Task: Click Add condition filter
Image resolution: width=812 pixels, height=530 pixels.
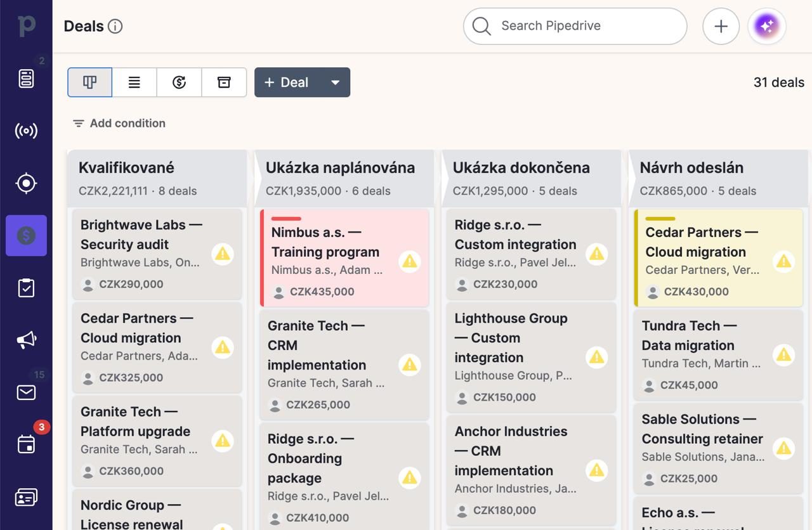Action: click(119, 123)
